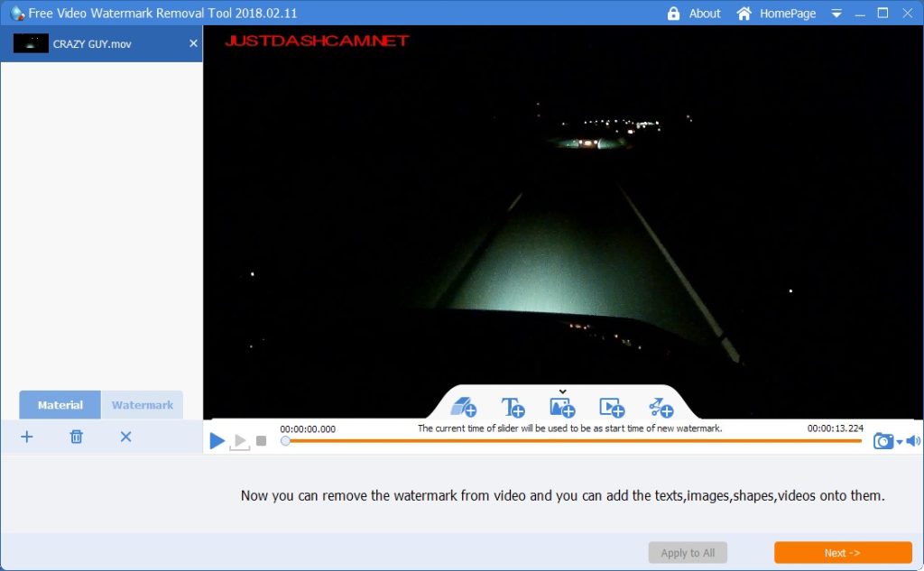This screenshot has height=571, width=924.
Task: Click the add image watermark icon
Action: (562, 407)
